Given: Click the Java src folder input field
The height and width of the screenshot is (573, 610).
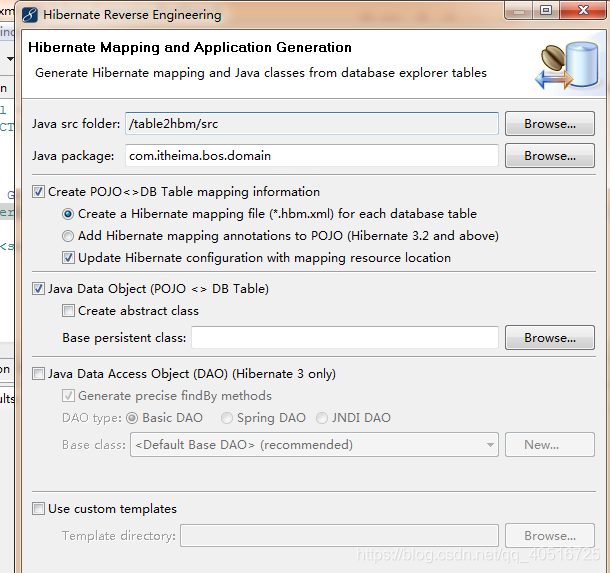Looking at the screenshot, I should coord(312,124).
